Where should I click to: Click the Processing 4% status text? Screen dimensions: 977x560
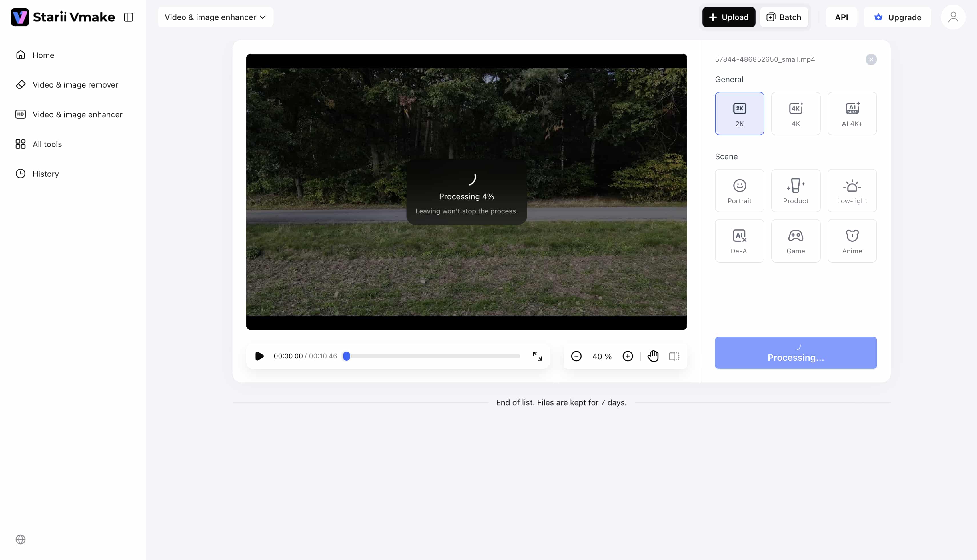(x=466, y=196)
